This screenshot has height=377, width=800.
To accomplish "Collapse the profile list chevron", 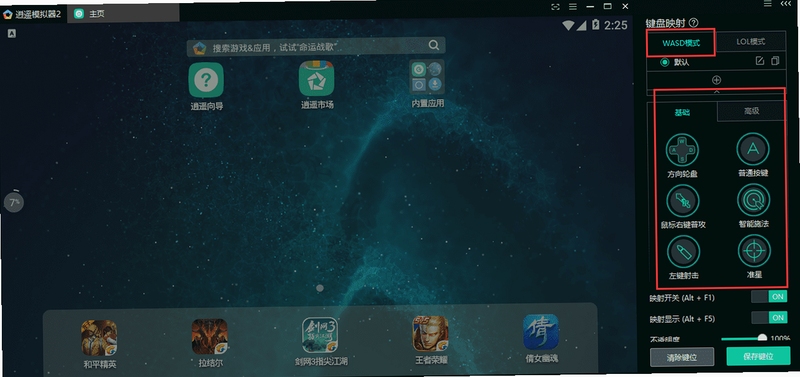I will (716, 92).
